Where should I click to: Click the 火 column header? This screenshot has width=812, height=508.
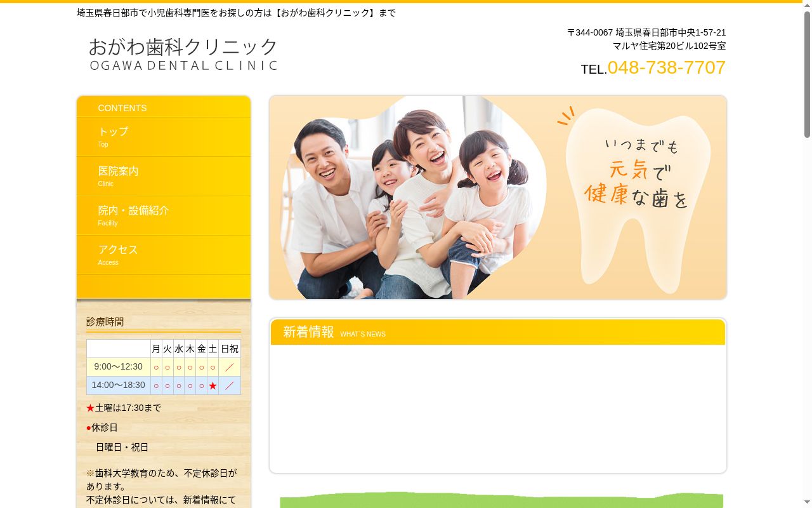167,349
